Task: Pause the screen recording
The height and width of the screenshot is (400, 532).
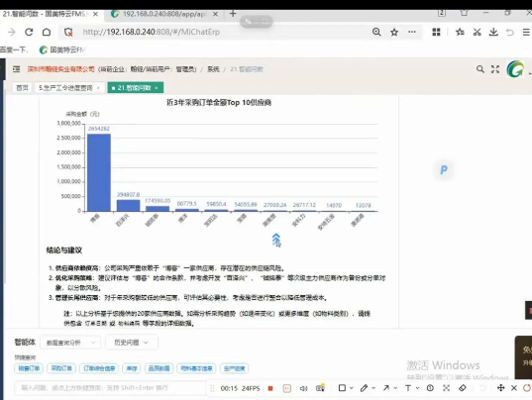Action: coord(286,388)
